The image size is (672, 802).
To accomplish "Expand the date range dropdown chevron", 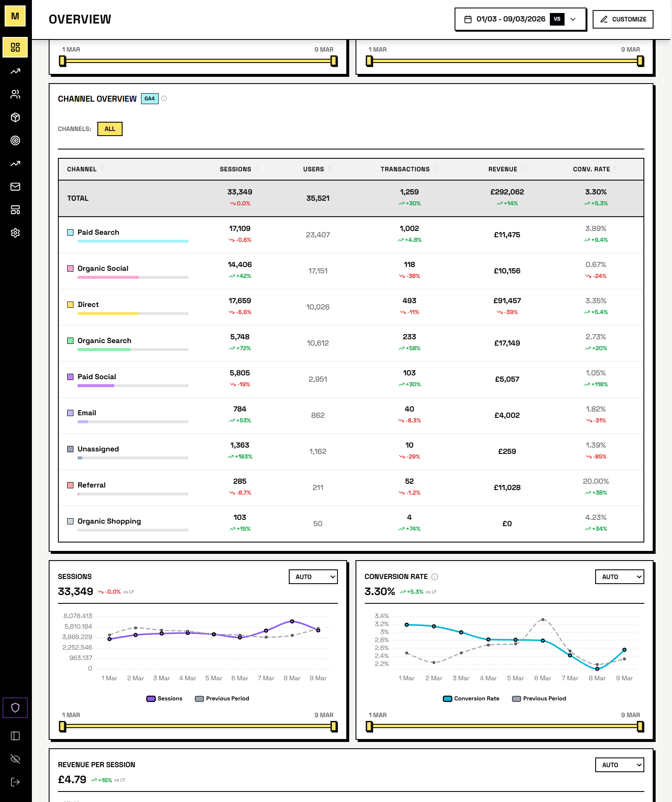I will click(x=573, y=19).
